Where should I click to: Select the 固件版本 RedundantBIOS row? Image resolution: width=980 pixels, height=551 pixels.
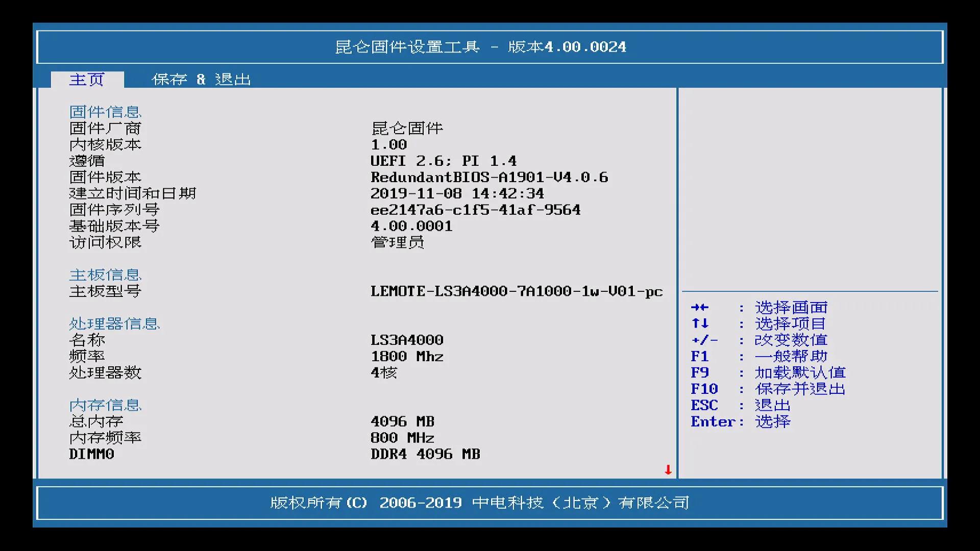[489, 177]
